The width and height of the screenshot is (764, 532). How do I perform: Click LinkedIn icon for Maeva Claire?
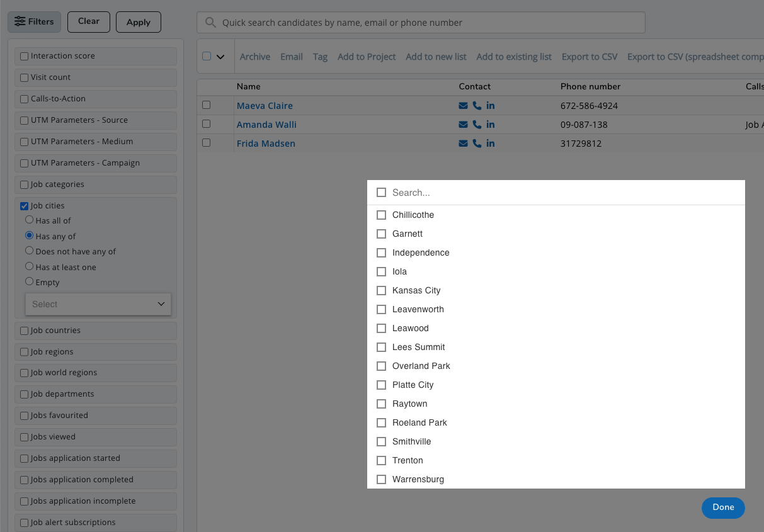coord(491,106)
